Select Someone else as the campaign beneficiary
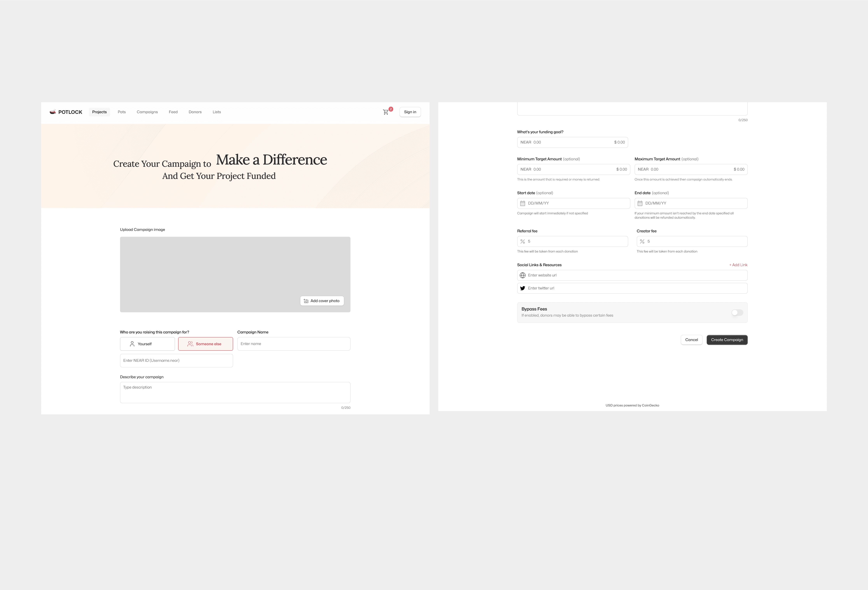Viewport: 868px width, 590px height. 205,344
